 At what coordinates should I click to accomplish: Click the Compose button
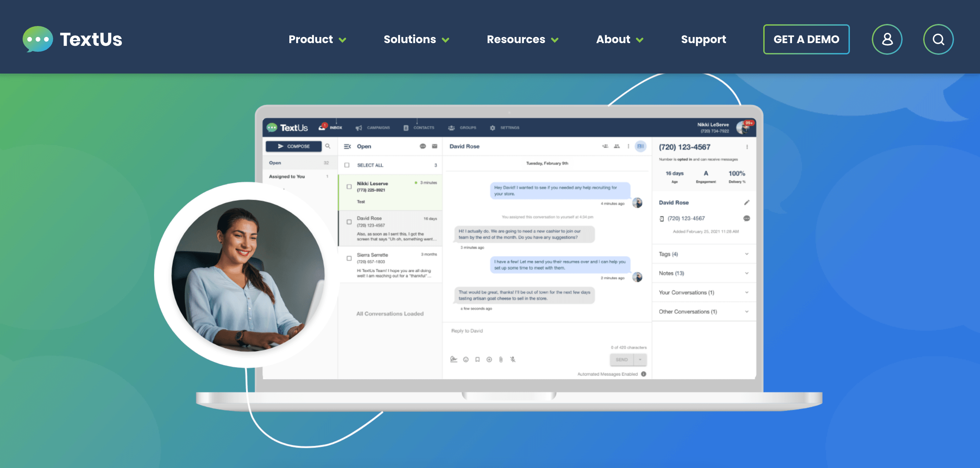click(293, 146)
